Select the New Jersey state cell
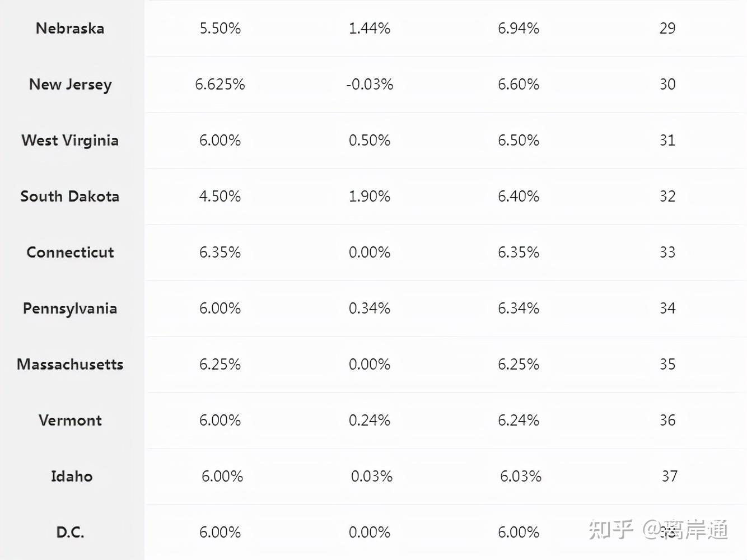This screenshot has width=747, height=560. click(71, 85)
